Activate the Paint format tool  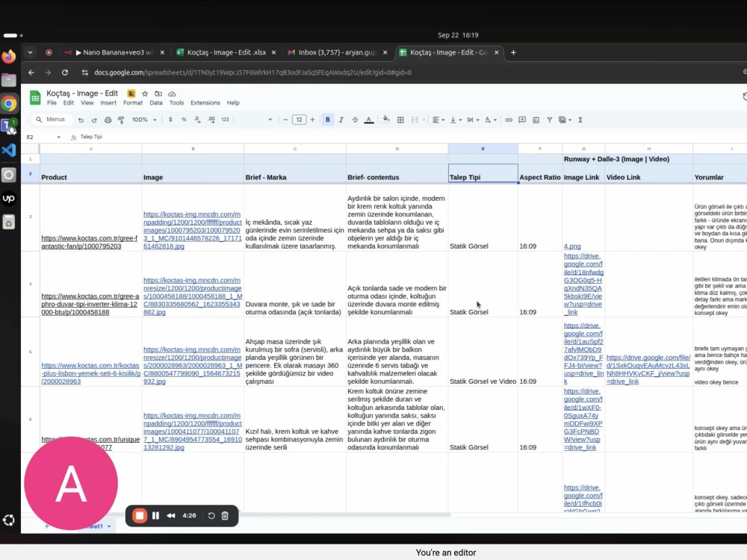(x=121, y=120)
